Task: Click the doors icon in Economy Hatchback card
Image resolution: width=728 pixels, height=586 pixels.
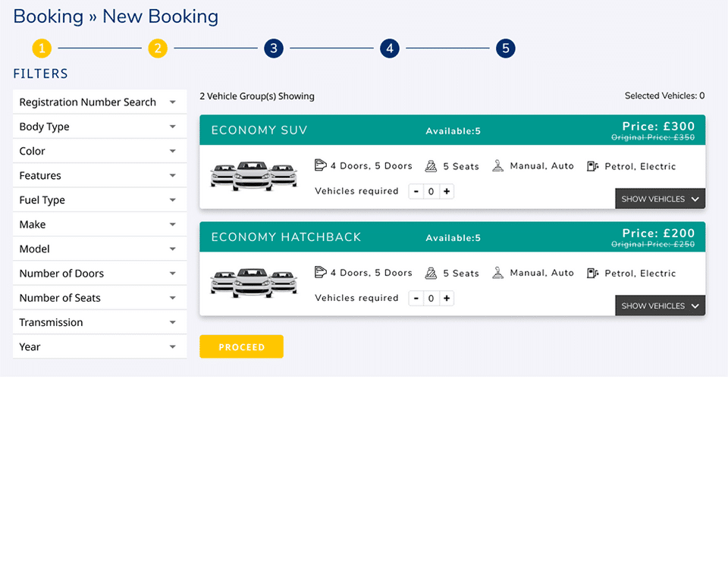Action: (320, 272)
